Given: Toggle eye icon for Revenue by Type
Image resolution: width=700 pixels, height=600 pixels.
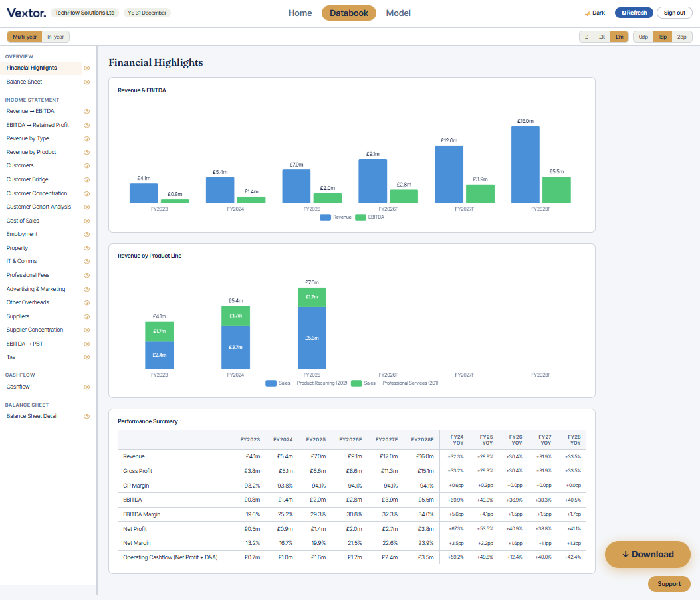Looking at the screenshot, I should click(x=87, y=139).
